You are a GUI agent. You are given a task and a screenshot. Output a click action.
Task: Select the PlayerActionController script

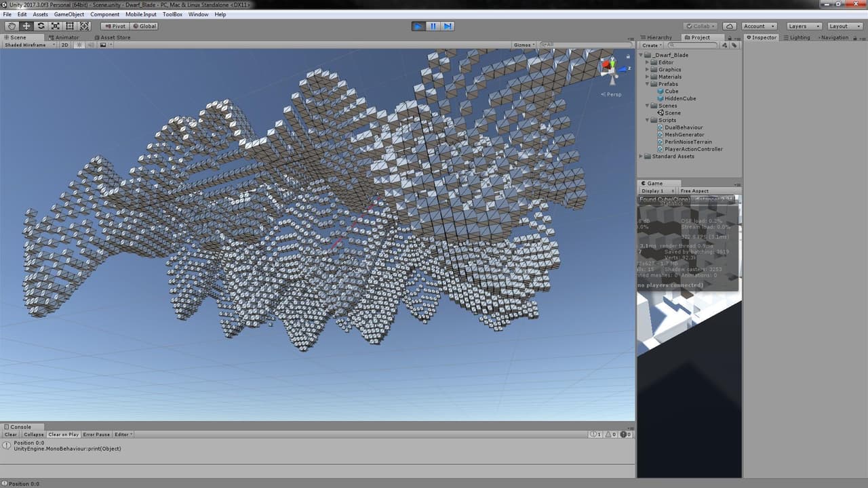click(x=694, y=149)
